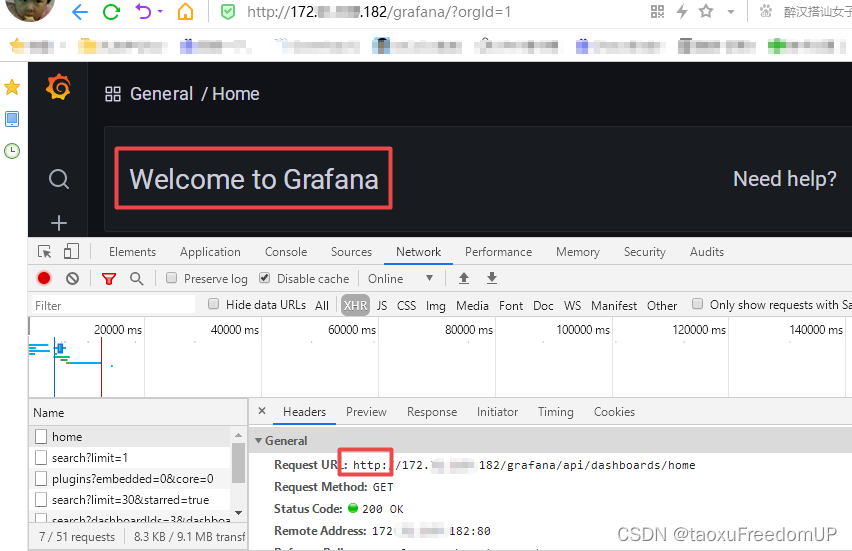Click the Home breadcrumb link
852x551 pixels.
236,94
